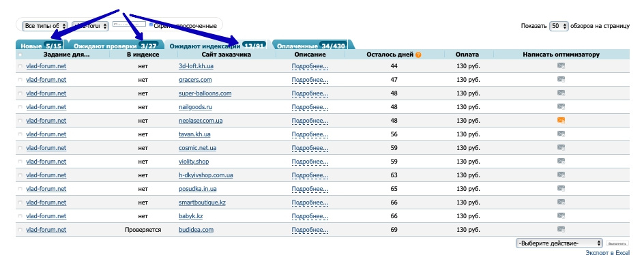This screenshot has height=255, width=644.
Task: Tick checkbox for nailgoods.ru row
Action: pos(20,107)
